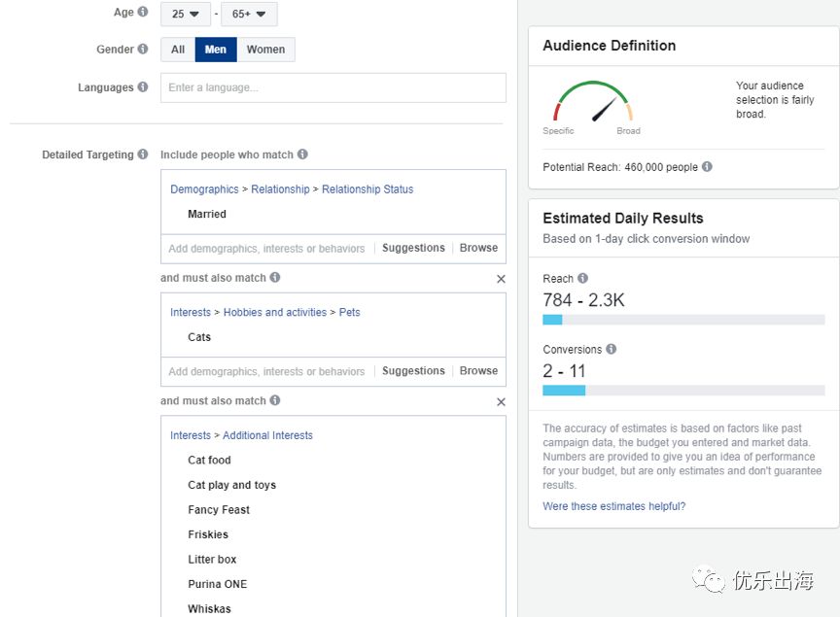
Task: Select the Men gender button
Action: click(x=215, y=50)
